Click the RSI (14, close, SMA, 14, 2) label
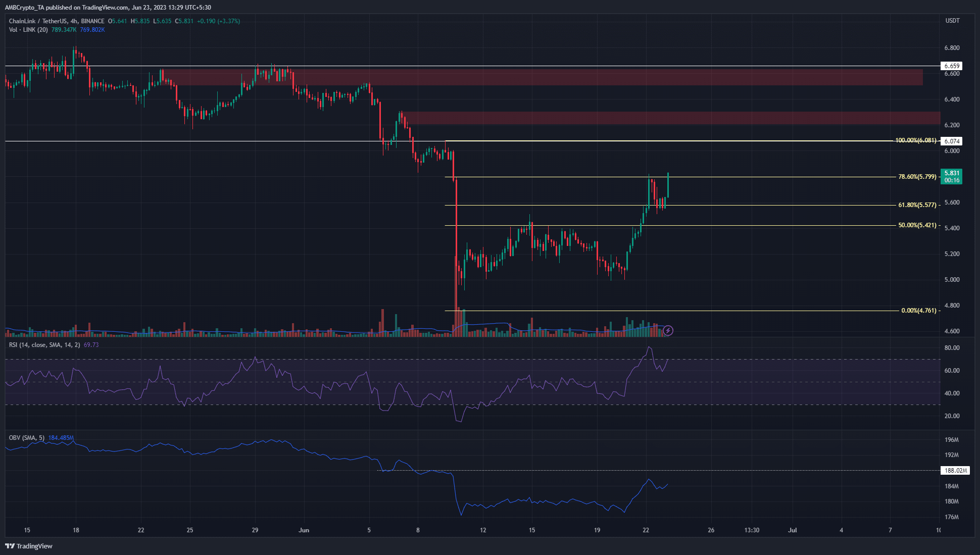 pos(44,345)
